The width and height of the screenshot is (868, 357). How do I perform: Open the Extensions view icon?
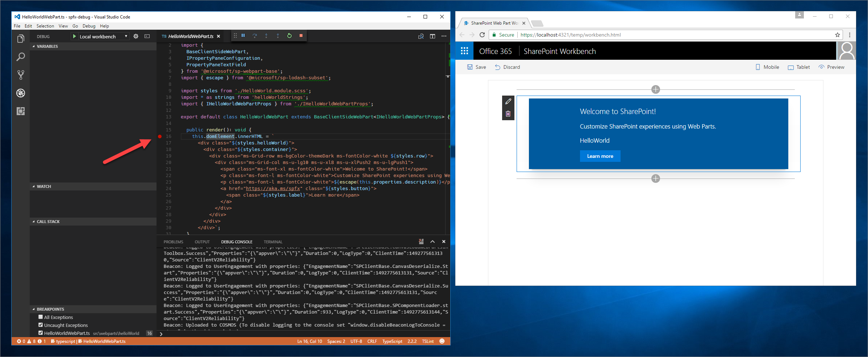click(21, 111)
